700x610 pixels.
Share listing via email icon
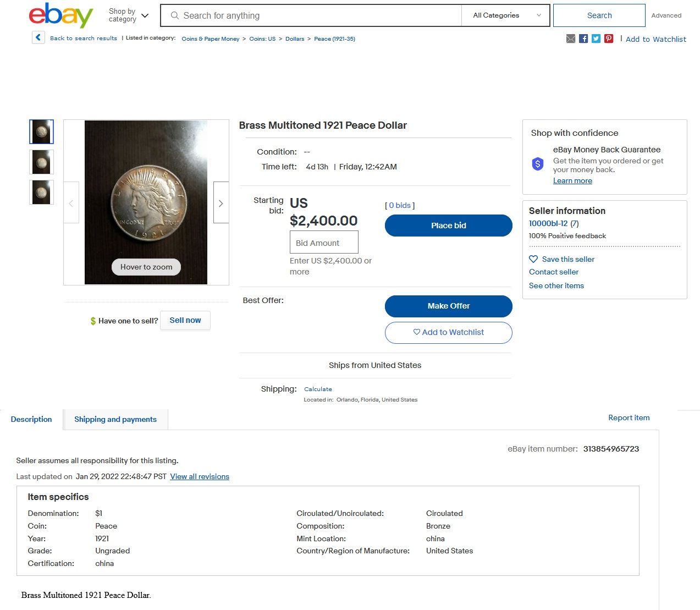571,39
